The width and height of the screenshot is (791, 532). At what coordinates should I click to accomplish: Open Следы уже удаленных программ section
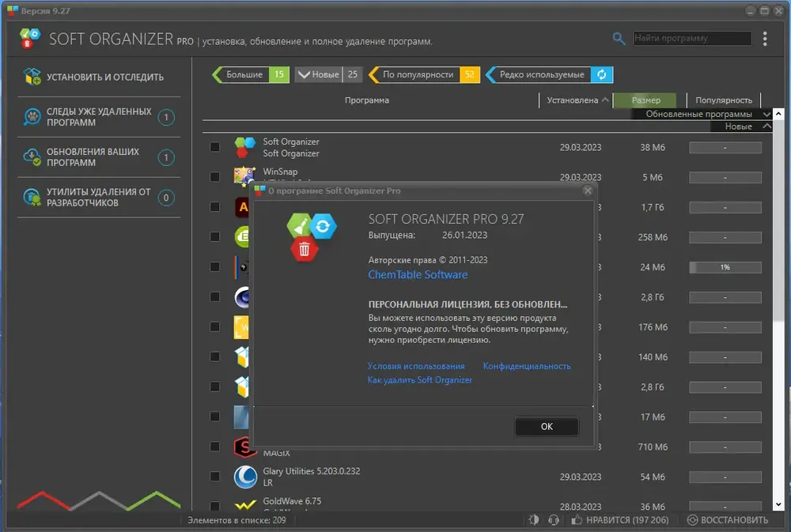[99, 117]
